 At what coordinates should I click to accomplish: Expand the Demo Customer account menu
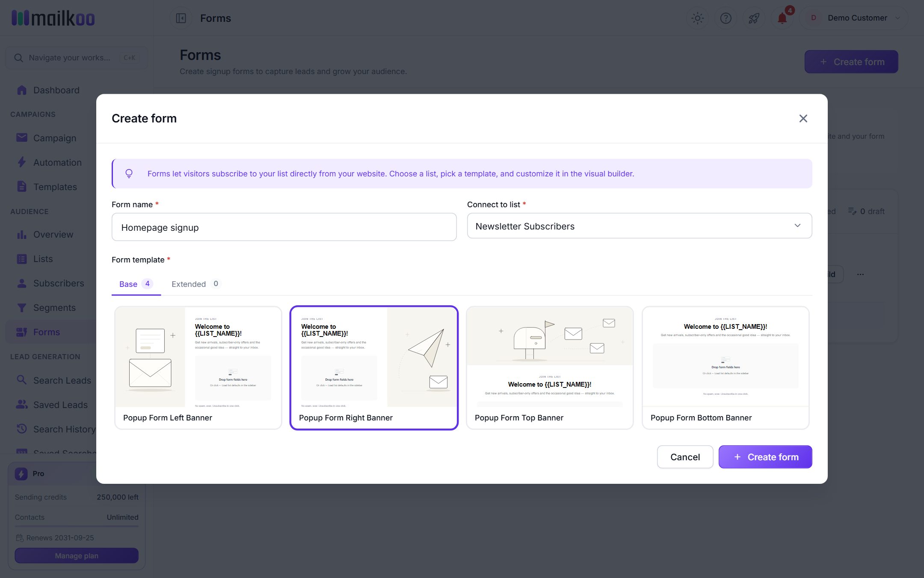[853, 18]
